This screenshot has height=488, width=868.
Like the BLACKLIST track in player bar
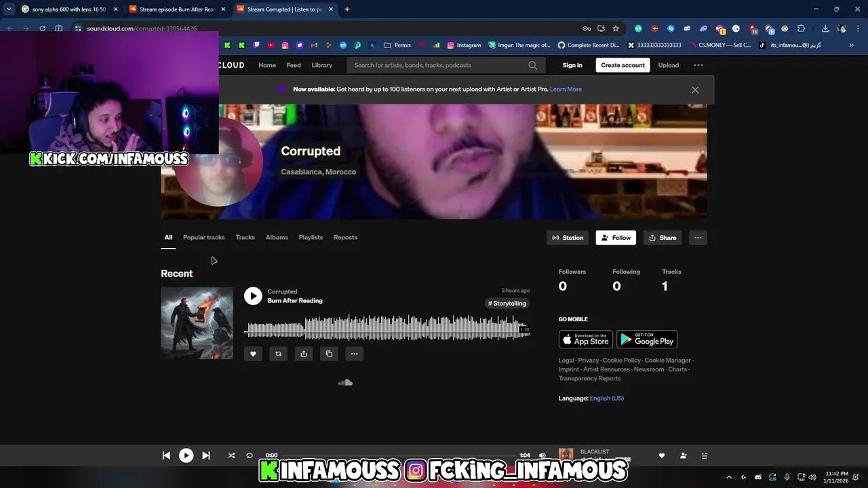pyautogui.click(x=662, y=455)
